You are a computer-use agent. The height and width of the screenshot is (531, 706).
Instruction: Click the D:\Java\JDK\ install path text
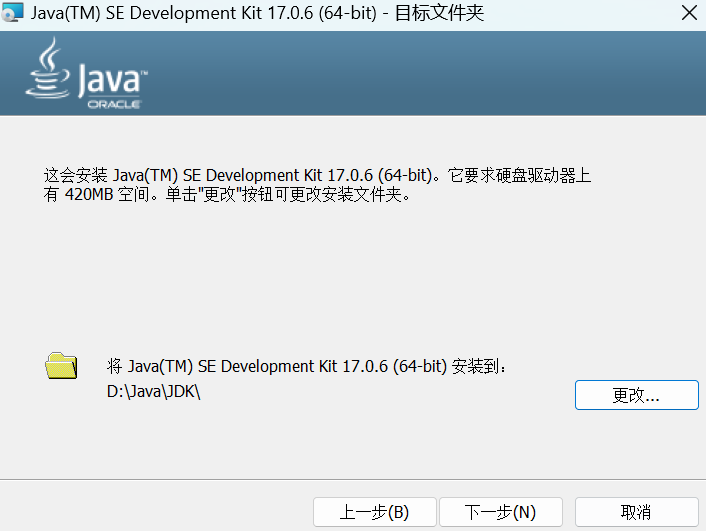(x=154, y=392)
